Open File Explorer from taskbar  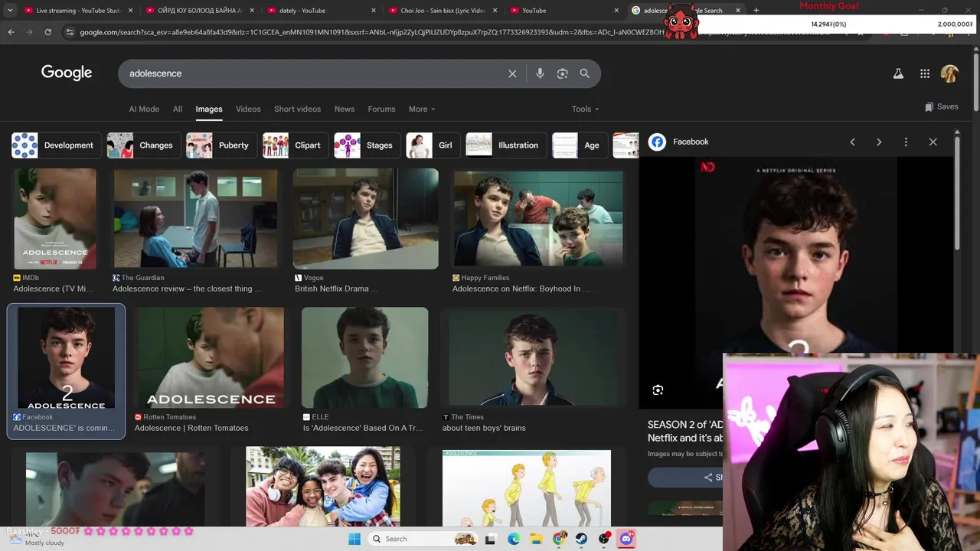click(537, 539)
